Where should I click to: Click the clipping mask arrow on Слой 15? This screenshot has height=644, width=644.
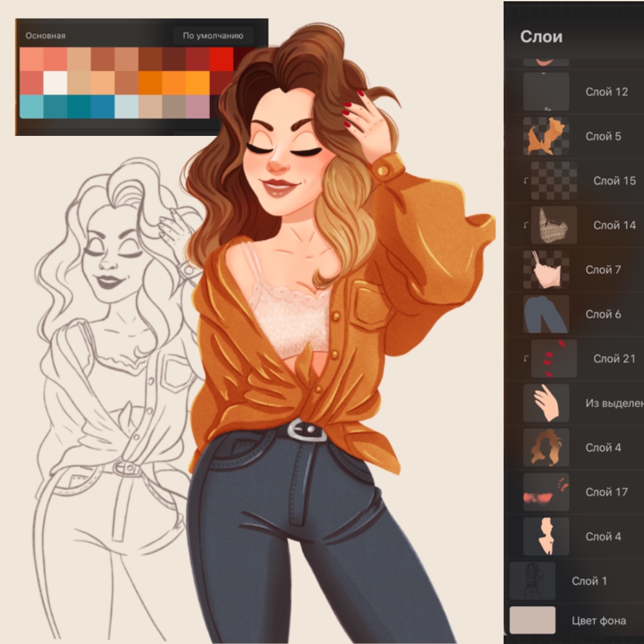tap(527, 182)
